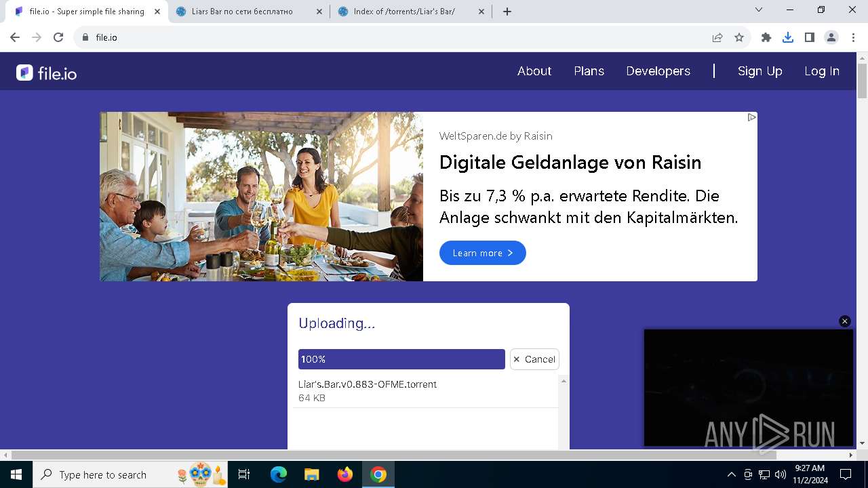This screenshot has width=868, height=488.
Task: Open Windows Start menu
Action: [x=16, y=474]
